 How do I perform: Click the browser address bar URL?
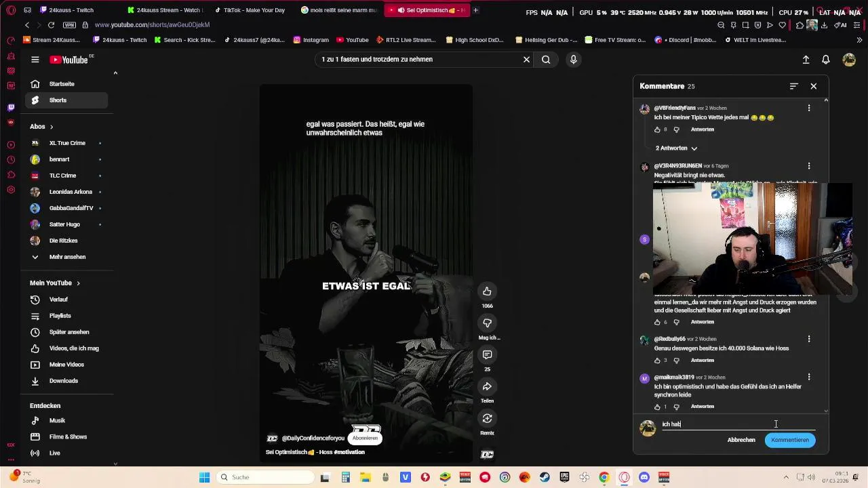(152, 25)
